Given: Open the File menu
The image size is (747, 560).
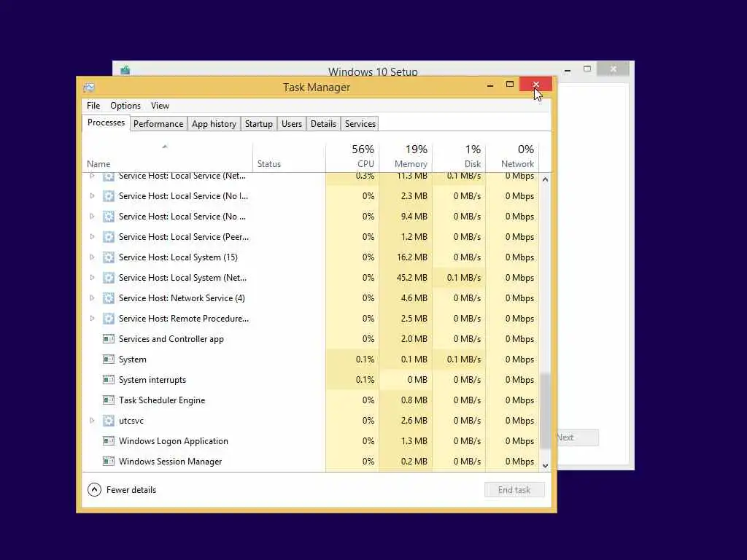Looking at the screenshot, I should (93, 106).
